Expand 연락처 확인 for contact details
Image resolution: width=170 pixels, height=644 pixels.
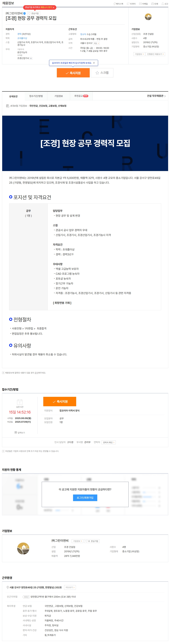(108, 442)
